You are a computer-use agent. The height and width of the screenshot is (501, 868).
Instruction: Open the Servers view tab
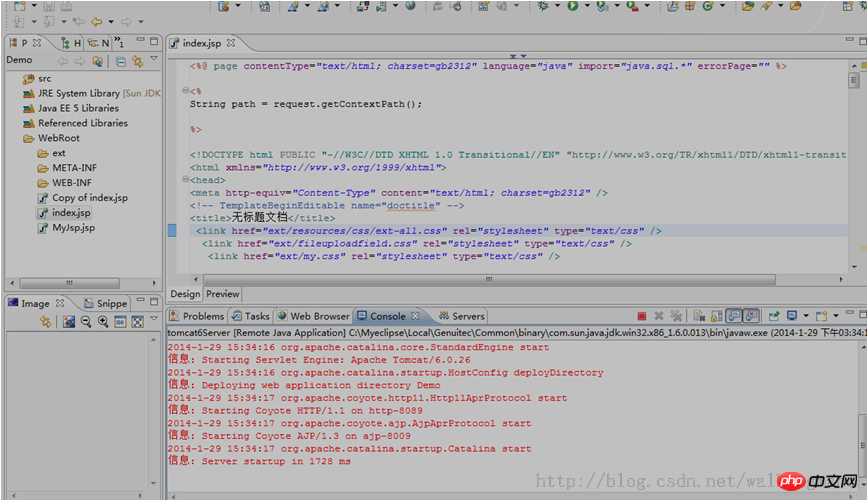[x=462, y=316]
